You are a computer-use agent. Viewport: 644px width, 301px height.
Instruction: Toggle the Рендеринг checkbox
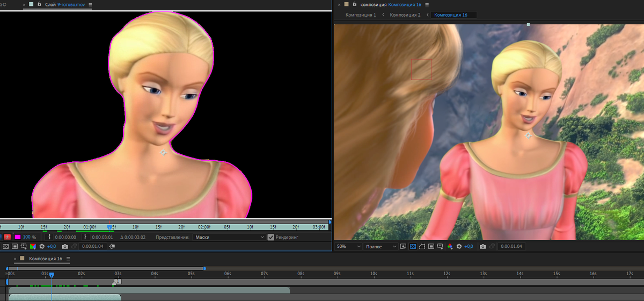point(270,237)
